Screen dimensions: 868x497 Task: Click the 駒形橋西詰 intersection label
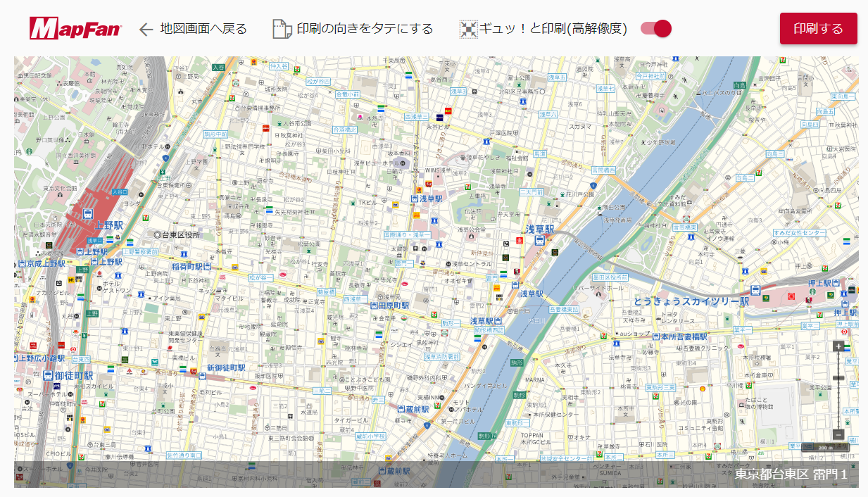[489, 329]
